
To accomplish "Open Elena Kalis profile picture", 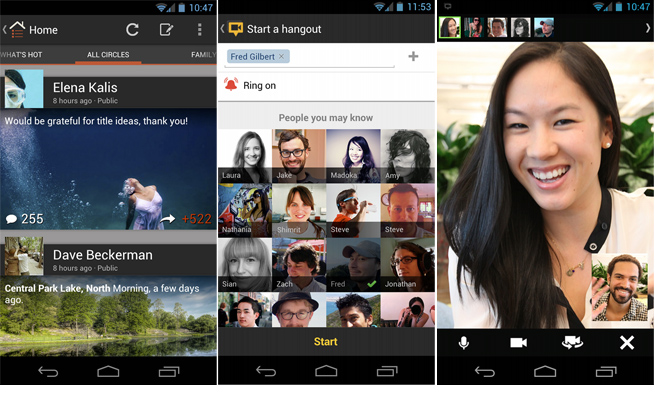I will click(x=24, y=89).
